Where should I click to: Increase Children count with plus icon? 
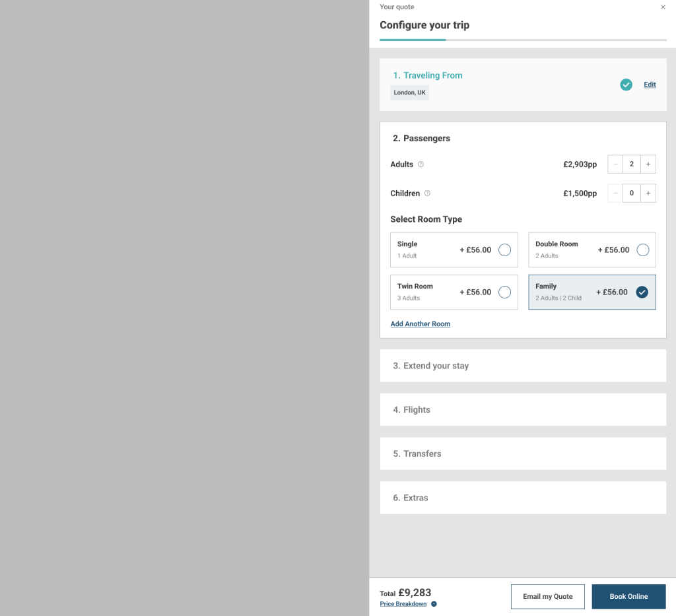(x=648, y=193)
